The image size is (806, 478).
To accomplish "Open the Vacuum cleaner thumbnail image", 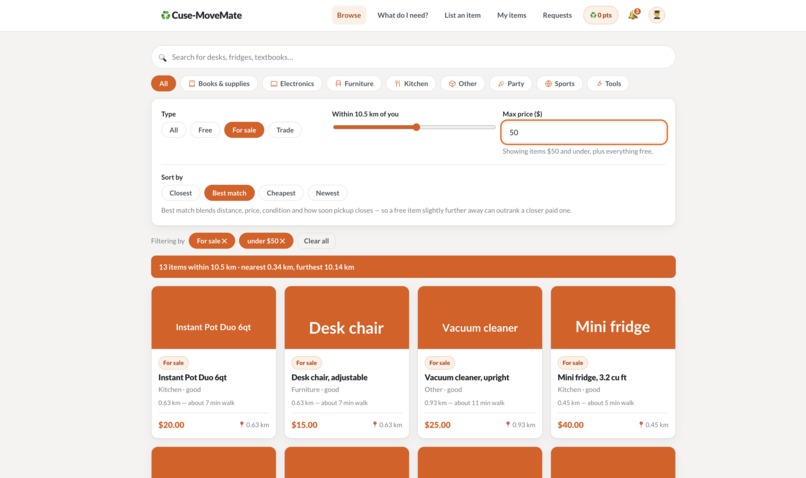I will pos(480,318).
